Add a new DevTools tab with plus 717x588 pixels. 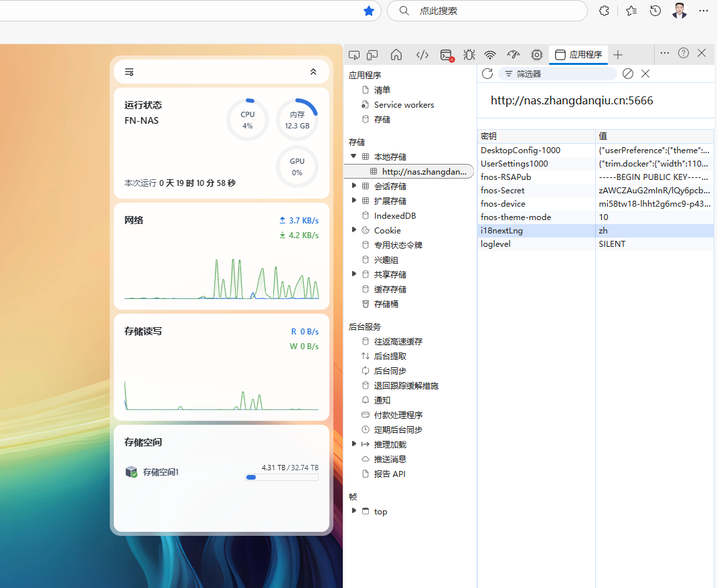pyautogui.click(x=618, y=55)
